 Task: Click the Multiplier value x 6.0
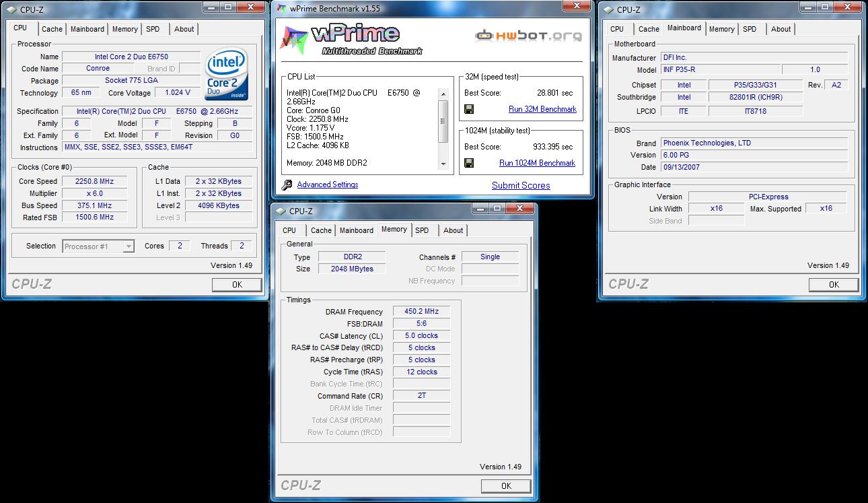pyautogui.click(x=95, y=194)
